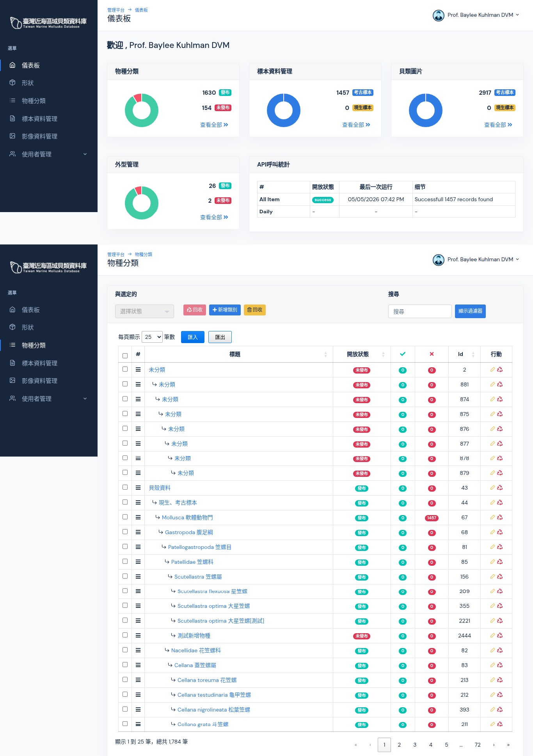Click the 顯示過濾器 button
The width and height of the screenshot is (533, 756).
click(x=470, y=311)
